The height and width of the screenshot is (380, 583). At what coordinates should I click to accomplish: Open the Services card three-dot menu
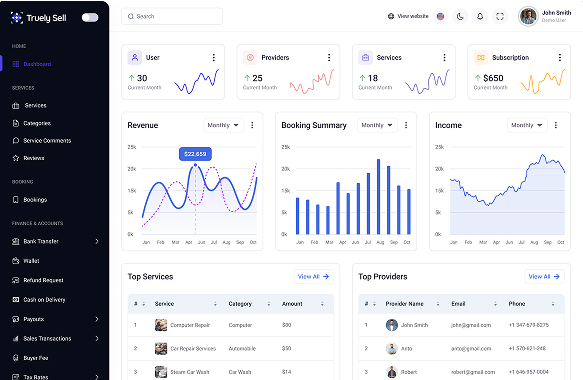[x=444, y=57]
